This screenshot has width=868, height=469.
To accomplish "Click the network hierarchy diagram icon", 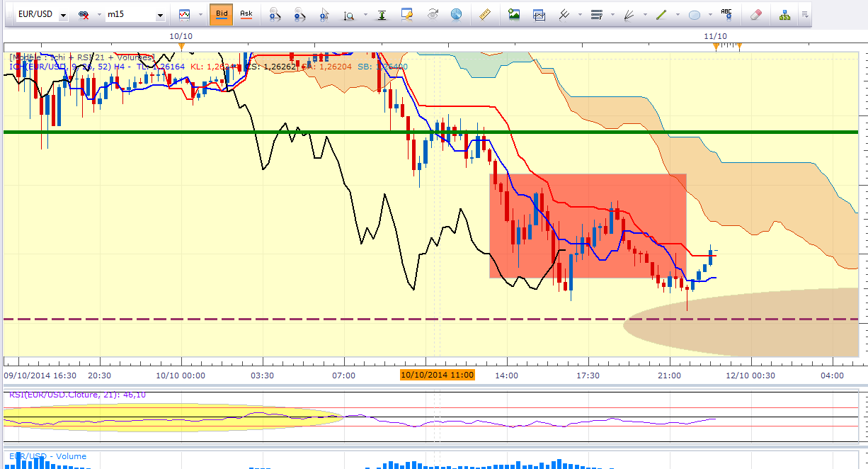I will [784, 14].
